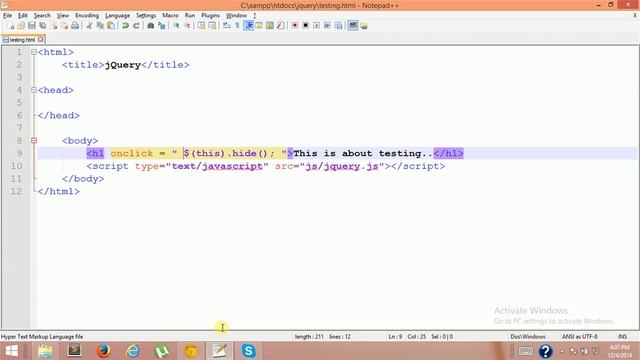Open the Run menu
This screenshot has width=640, height=360.
pos(190,16)
